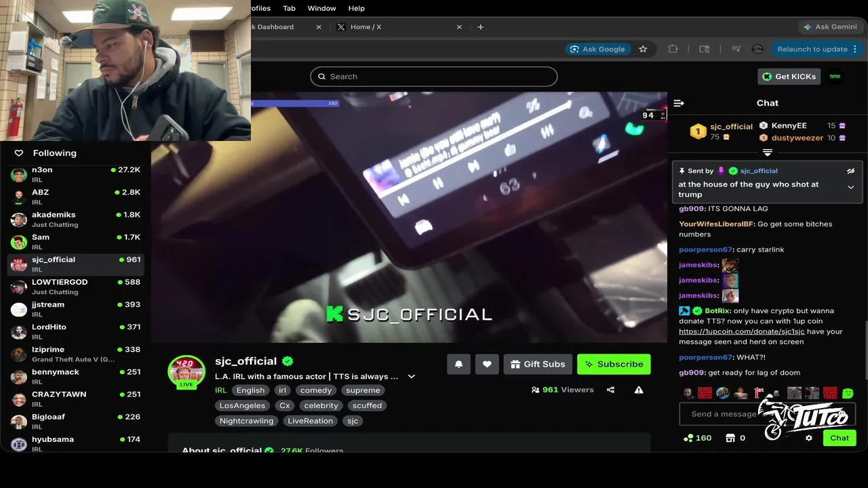The height and width of the screenshot is (488, 868).
Task: Open bennymack channel in Following list
Action: tap(75, 376)
